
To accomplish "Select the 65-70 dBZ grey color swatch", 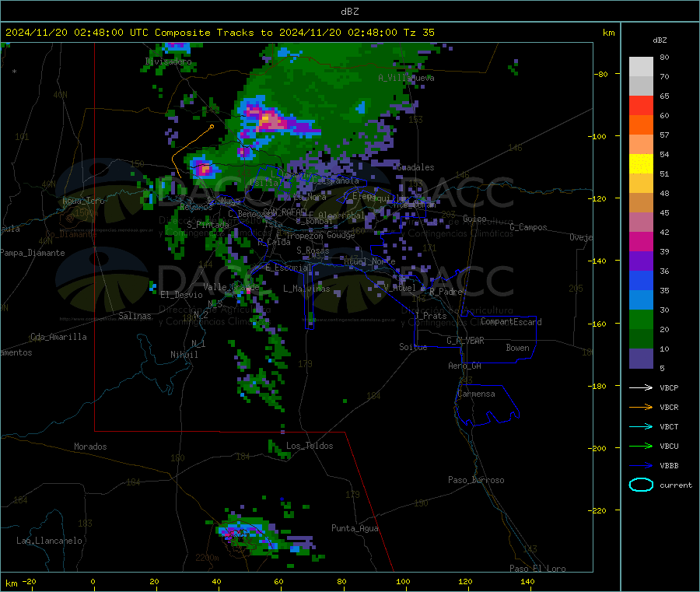I will pos(641,86).
